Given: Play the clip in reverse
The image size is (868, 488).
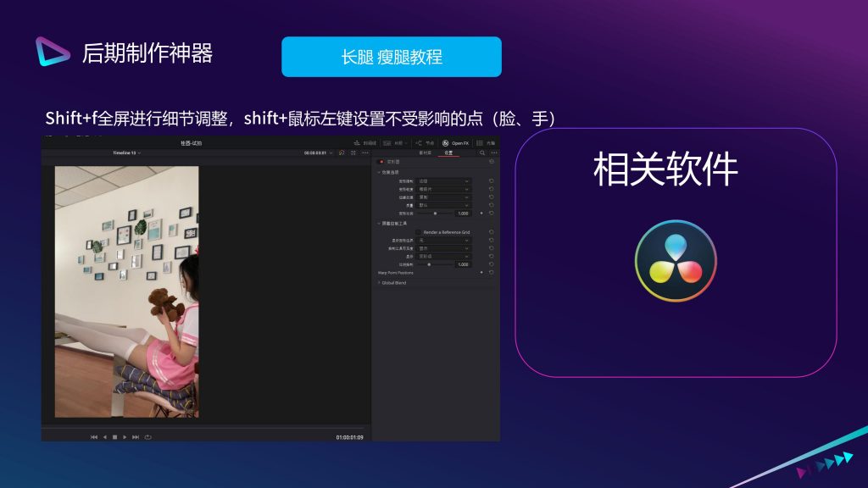Looking at the screenshot, I should [x=104, y=437].
